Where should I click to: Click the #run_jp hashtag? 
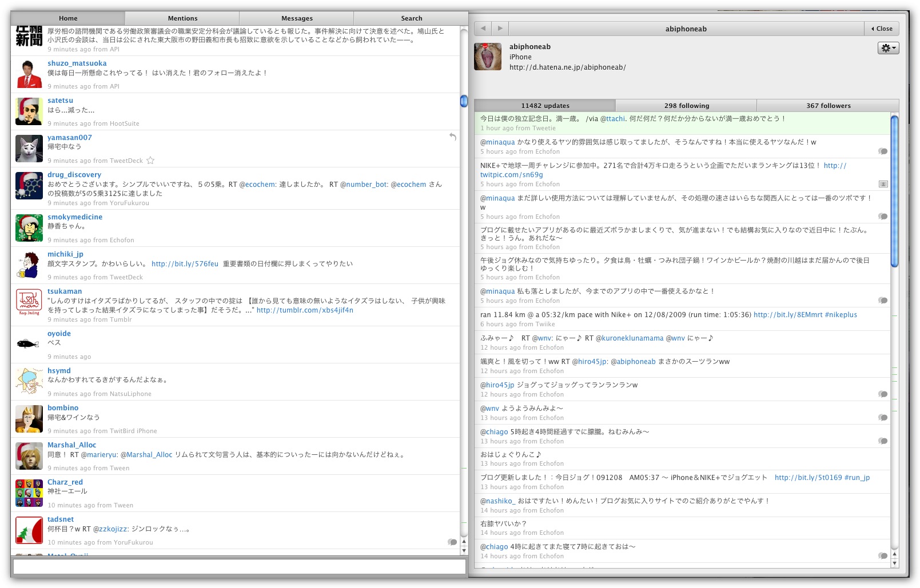(x=857, y=478)
